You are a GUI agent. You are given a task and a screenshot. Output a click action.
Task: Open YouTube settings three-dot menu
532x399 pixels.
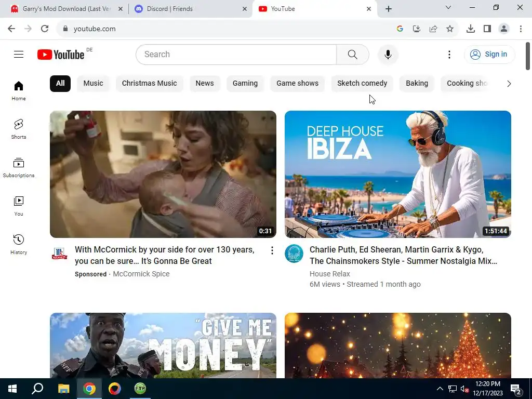point(449,54)
